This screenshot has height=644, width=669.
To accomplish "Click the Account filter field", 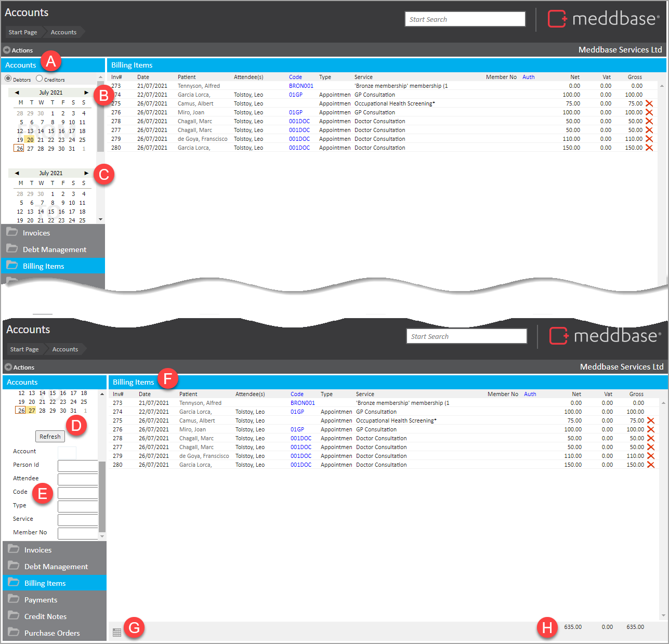I will pyautogui.click(x=67, y=452).
